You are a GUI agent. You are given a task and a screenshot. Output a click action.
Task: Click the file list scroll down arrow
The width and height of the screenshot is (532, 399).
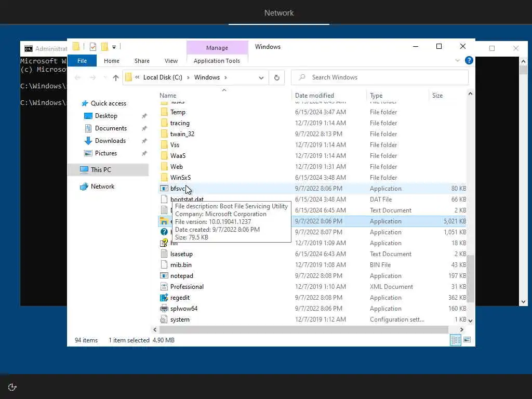470,321
